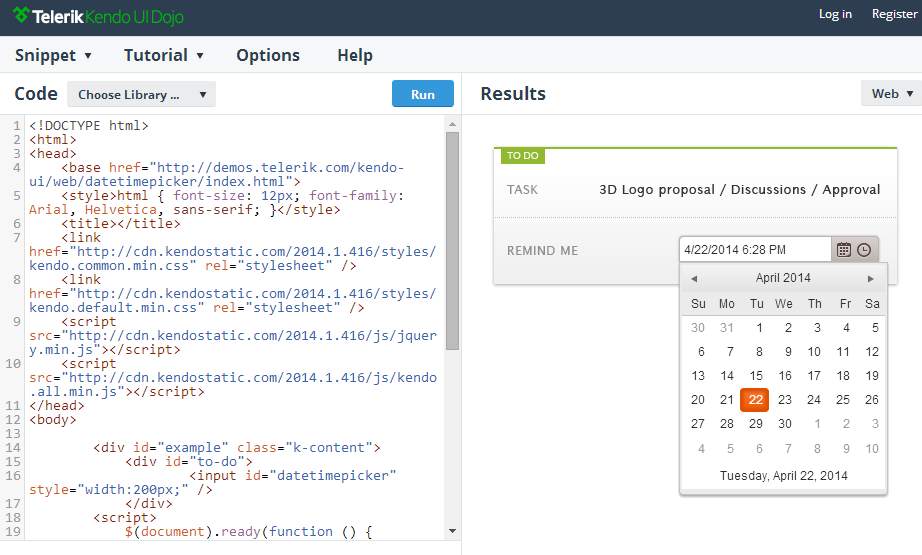Click the Log in link
The image size is (922, 555).
[x=835, y=14]
